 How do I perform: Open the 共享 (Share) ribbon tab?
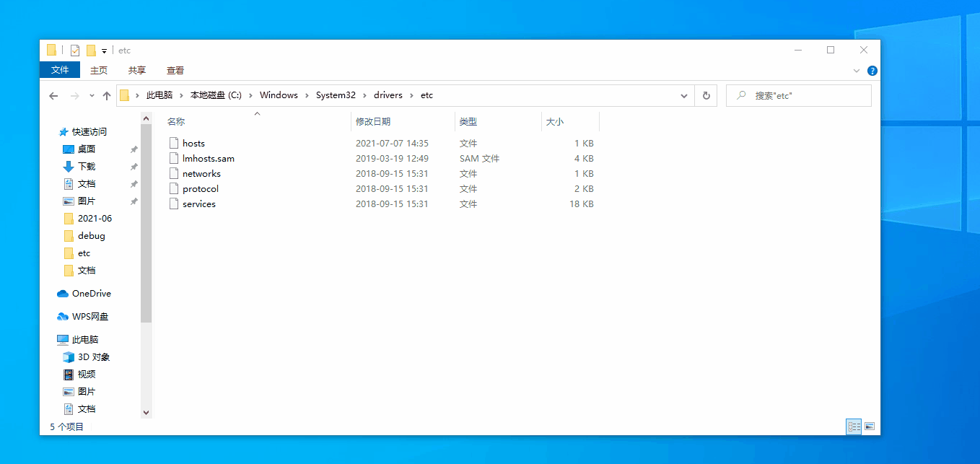pyautogui.click(x=137, y=70)
